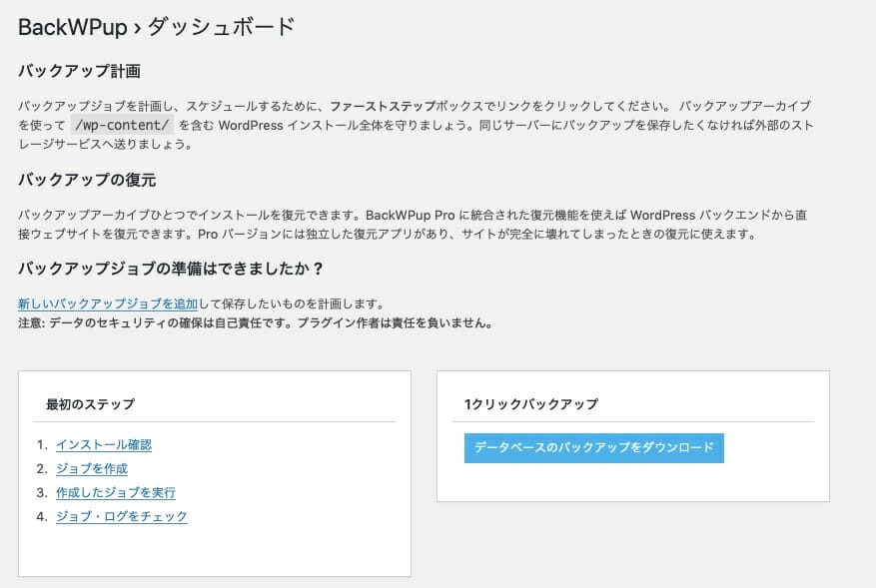Click the bold ファーストステップ text
Screen dimensions: 876x588
(383, 106)
